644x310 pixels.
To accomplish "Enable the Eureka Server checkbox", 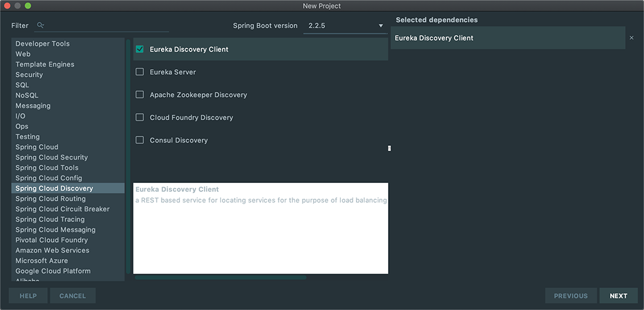I will 140,72.
